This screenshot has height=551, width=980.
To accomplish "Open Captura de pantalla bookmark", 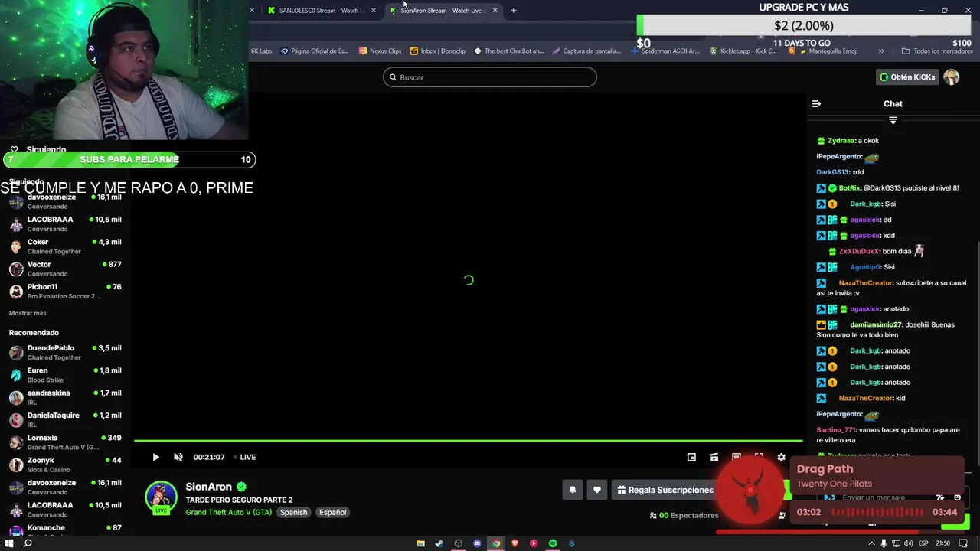I will 586,51.
